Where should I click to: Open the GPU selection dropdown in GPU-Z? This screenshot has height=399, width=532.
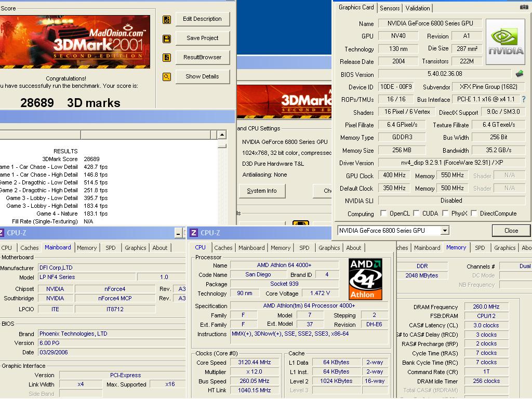(x=445, y=231)
